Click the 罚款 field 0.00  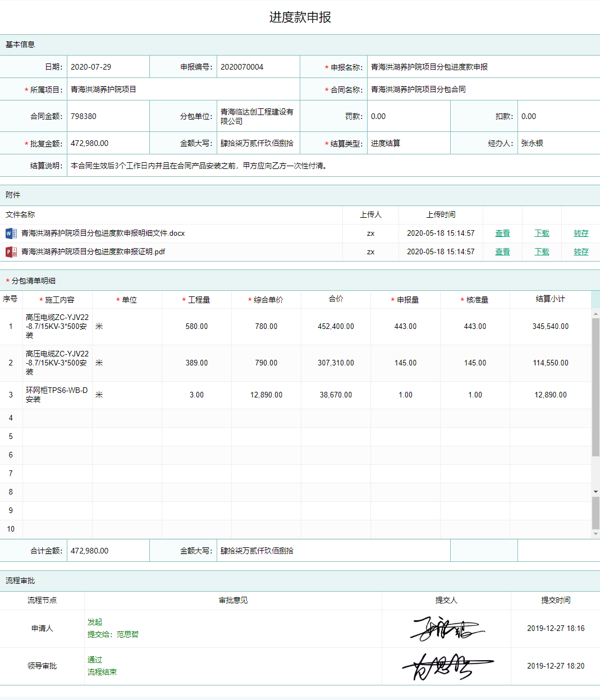tap(409, 116)
